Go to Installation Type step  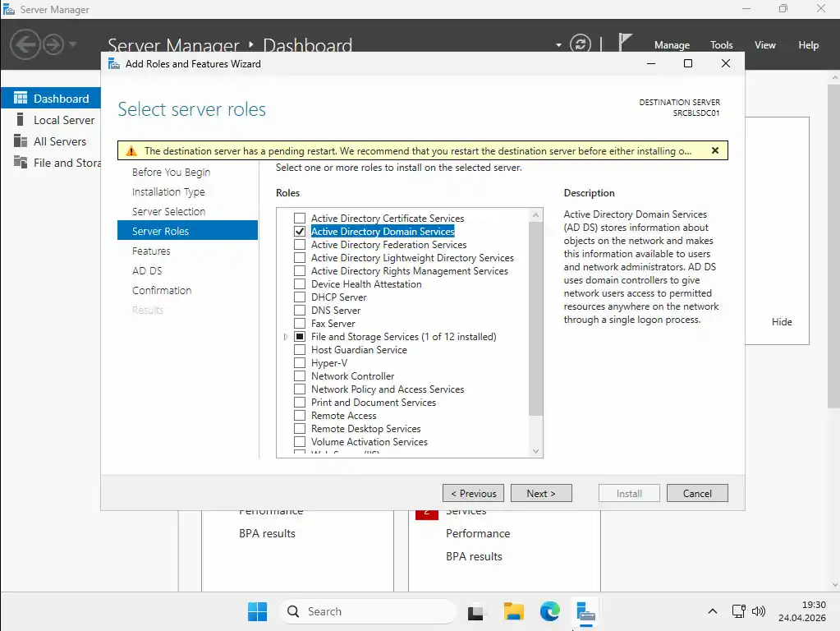click(168, 192)
